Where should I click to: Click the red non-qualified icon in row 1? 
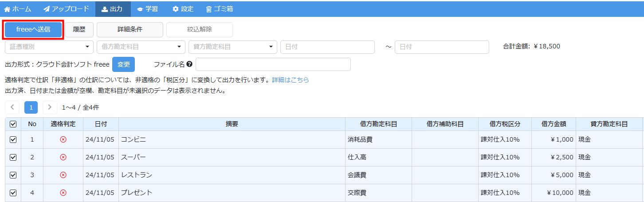pyautogui.click(x=63, y=139)
